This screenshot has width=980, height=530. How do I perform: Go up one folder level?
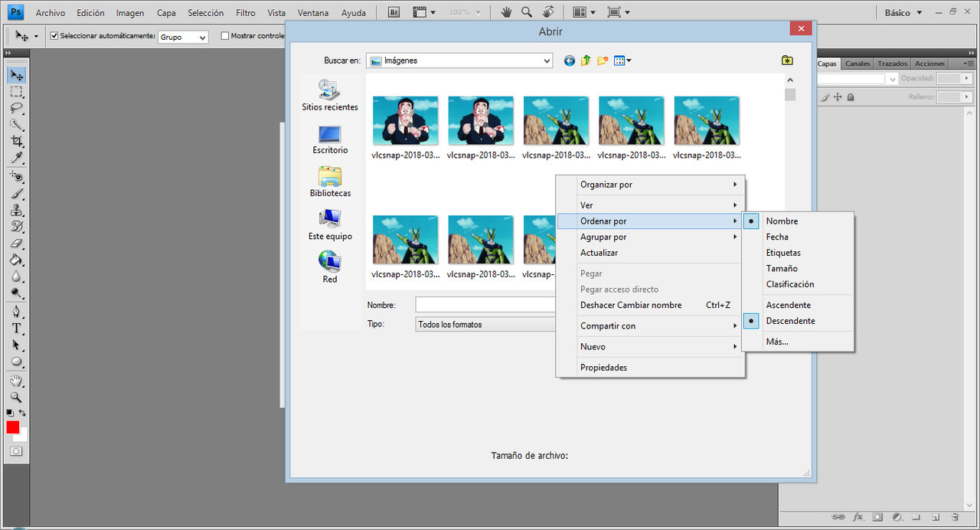[586, 61]
